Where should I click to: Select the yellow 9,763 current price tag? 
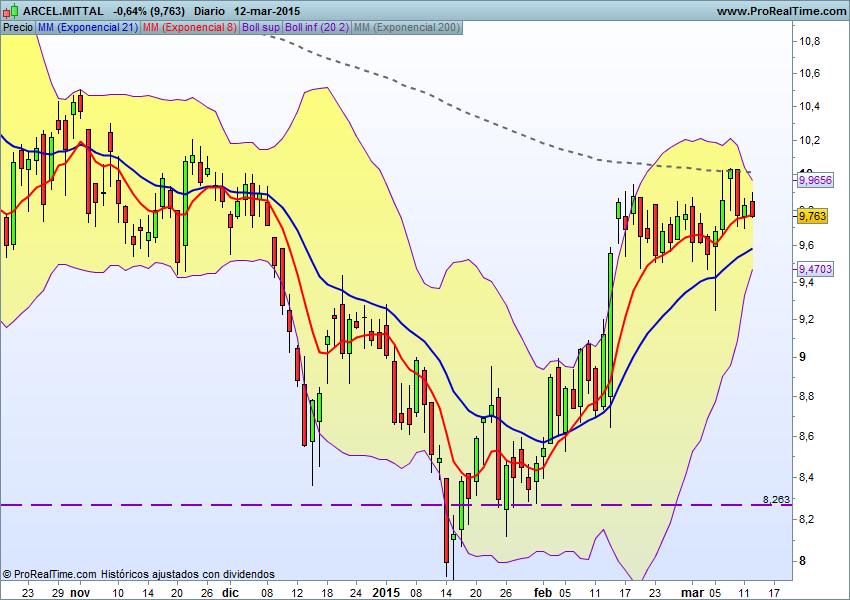click(x=812, y=215)
